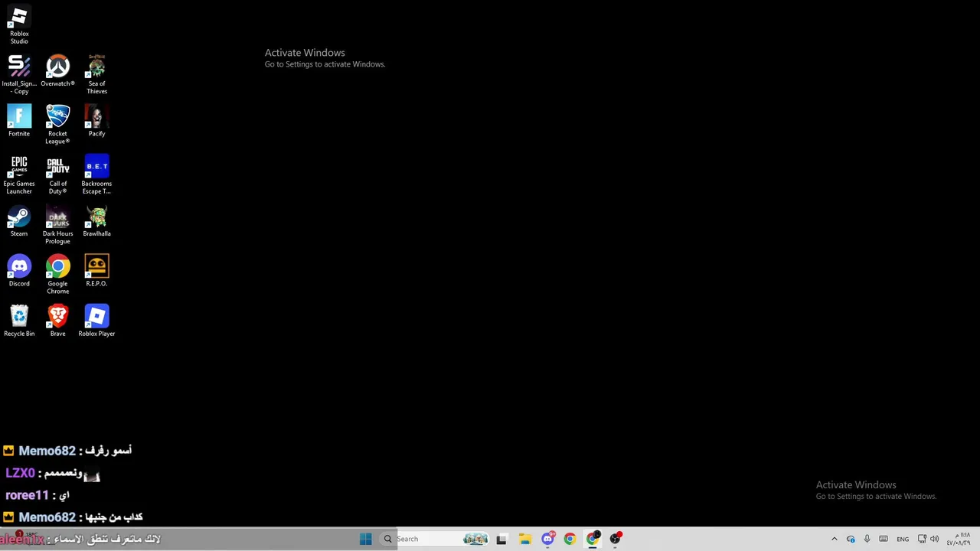980x551 pixels.
Task: Select the Steam desktop icon
Action: pyautogui.click(x=19, y=220)
